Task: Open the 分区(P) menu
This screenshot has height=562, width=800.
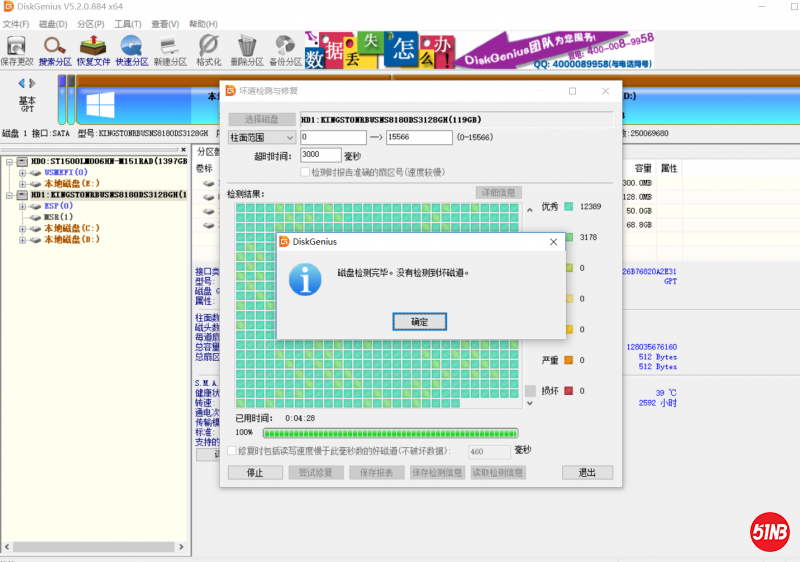Action: coord(90,23)
